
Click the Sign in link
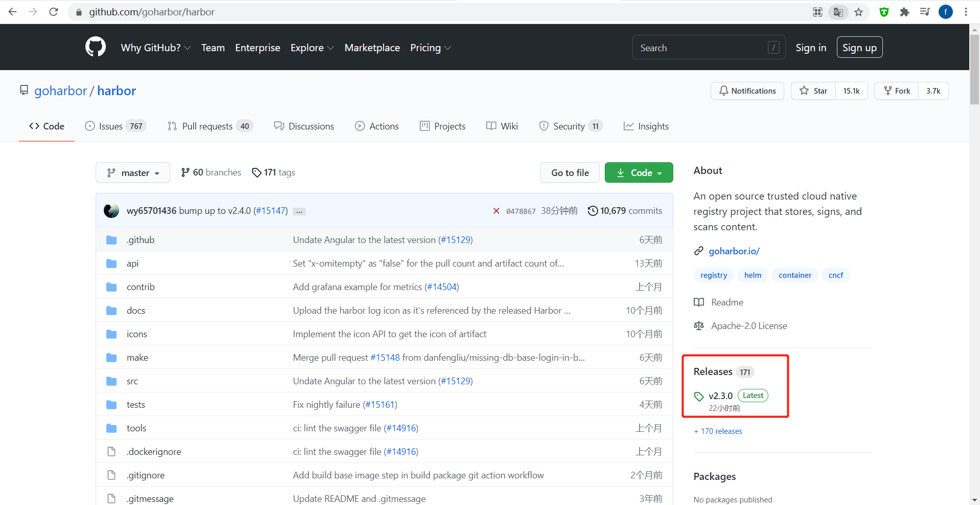(x=811, y=48)
